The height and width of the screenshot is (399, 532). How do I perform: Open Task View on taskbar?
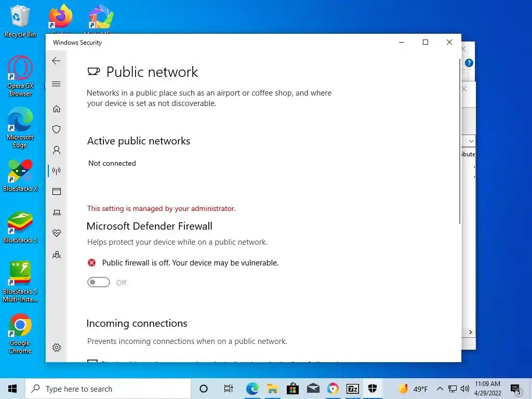229,389
